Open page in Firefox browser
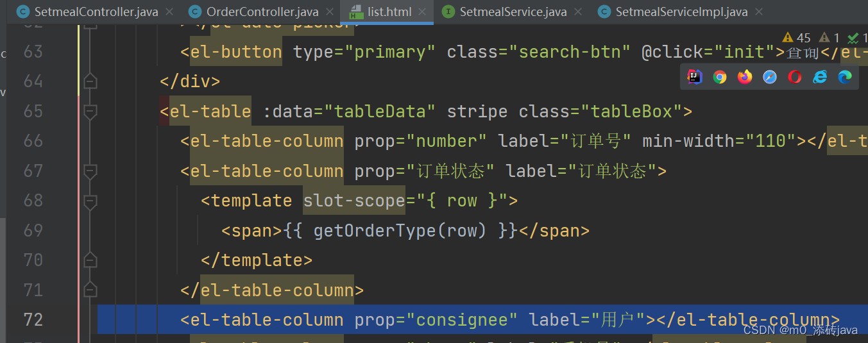 pos(745,77)
